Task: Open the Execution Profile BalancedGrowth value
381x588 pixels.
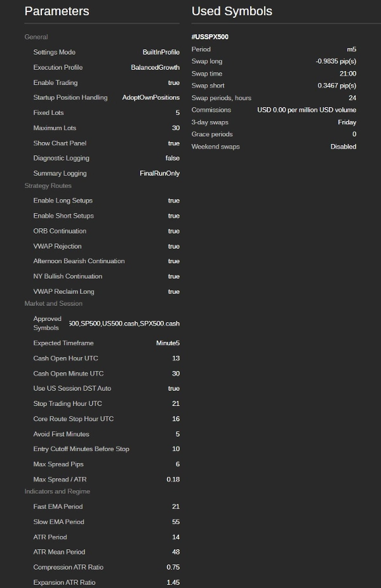Action: coord(155,67)
